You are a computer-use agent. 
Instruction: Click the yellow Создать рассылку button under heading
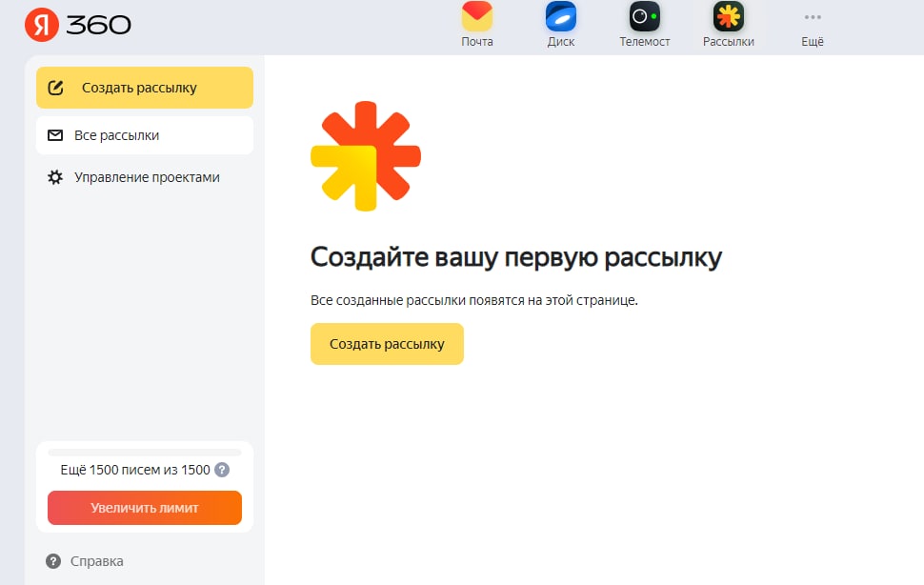tap(387, 344)
